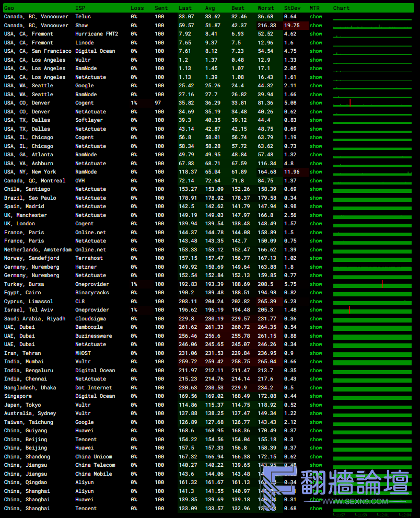
Task: Open show link for Huawei Guiyang
Action: click(x=316, y=431)
